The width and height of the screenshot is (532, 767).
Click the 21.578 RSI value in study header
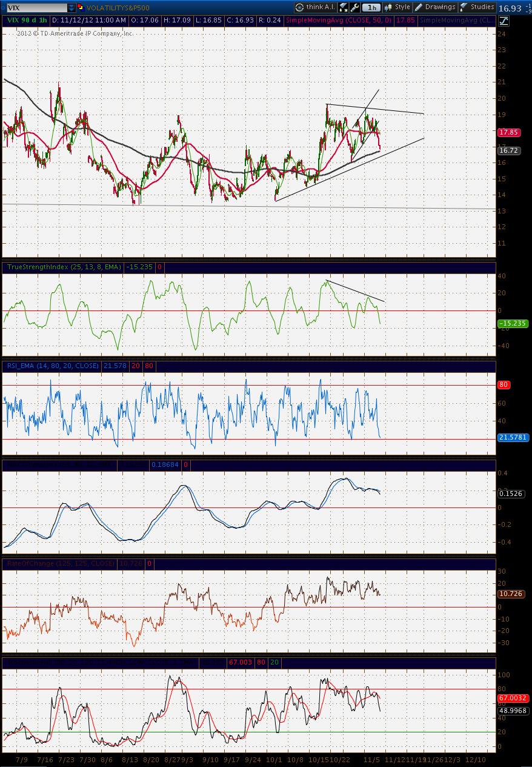[x=114, y=366]
